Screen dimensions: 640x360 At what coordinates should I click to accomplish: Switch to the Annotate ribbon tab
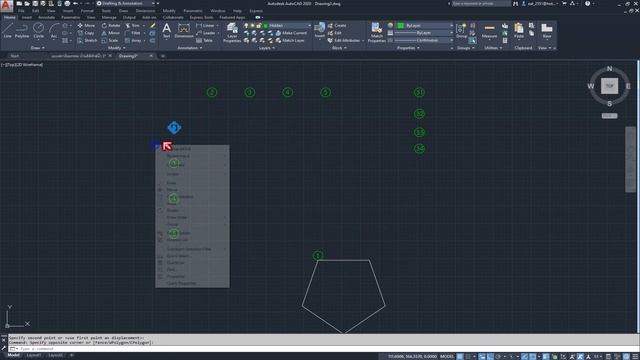[x=46, y=18]
